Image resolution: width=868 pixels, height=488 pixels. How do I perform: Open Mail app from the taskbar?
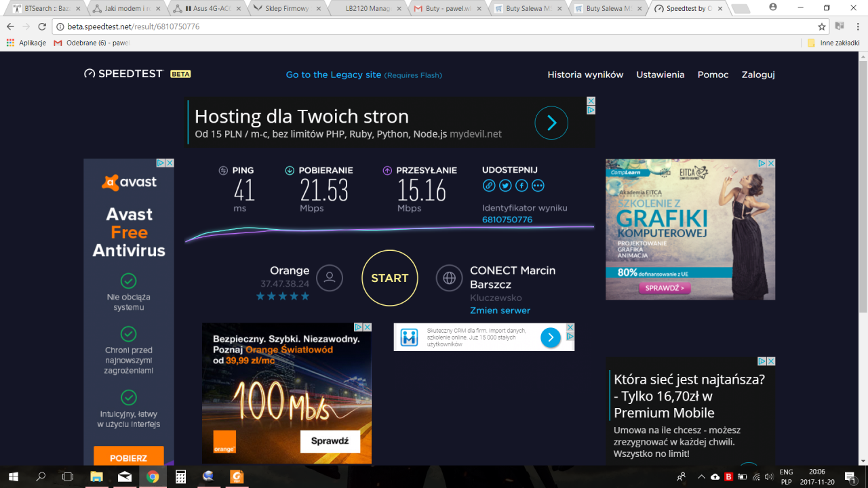point(125,476)
